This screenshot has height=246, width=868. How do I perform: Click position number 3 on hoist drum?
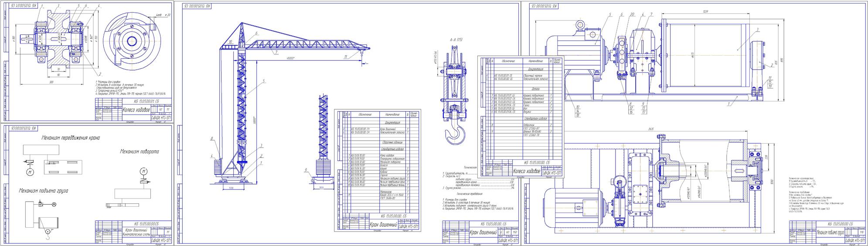758,30
